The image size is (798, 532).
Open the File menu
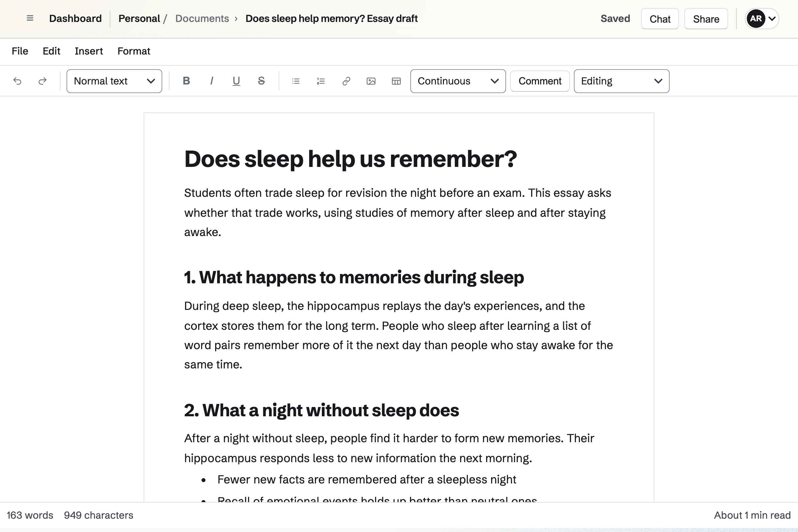20,51
